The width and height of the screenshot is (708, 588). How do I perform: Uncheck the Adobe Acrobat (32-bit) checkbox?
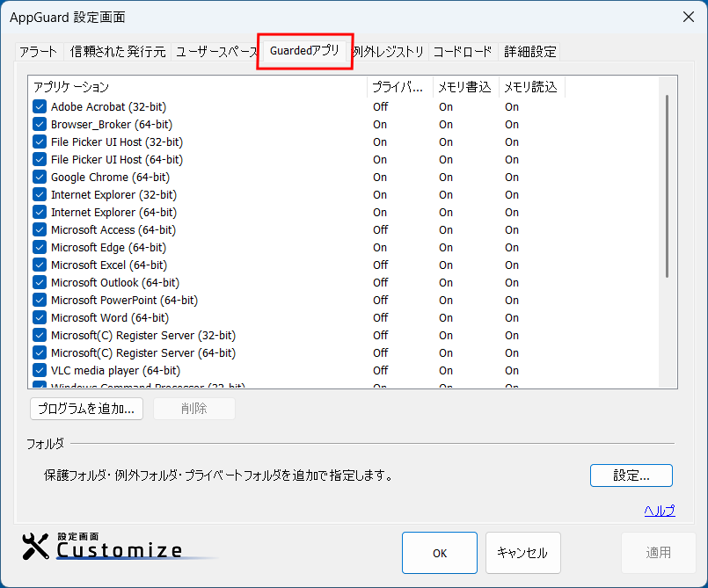tap(40, 106)
